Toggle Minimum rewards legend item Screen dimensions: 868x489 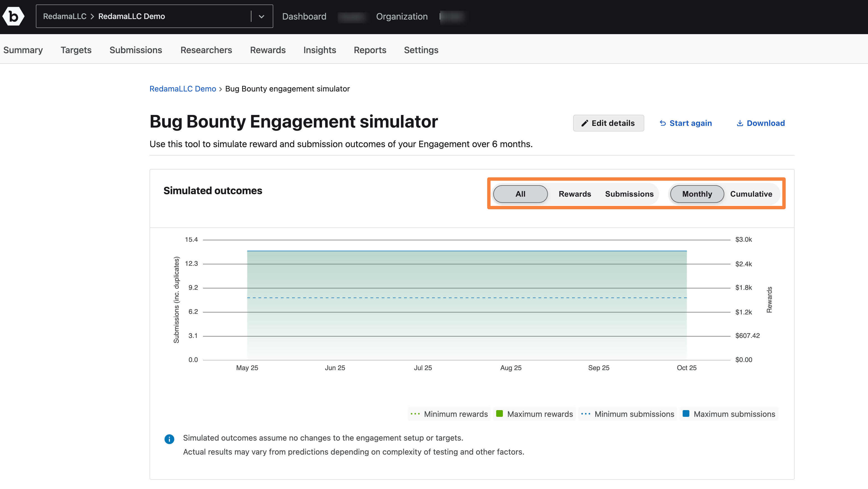(449, 414)
